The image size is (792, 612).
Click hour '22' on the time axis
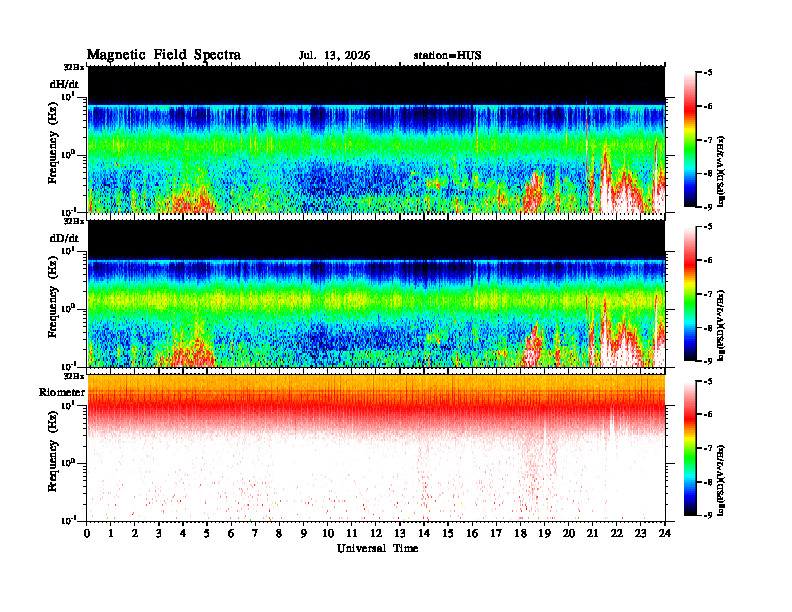tap(616, 533)
